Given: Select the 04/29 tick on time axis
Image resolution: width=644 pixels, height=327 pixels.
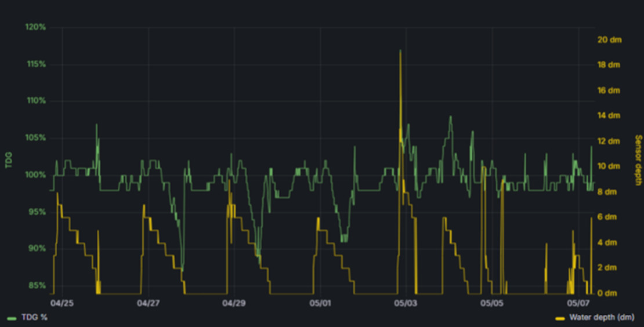Looking at the screenshot, I should pyautogui.click(x=234, y=303).
